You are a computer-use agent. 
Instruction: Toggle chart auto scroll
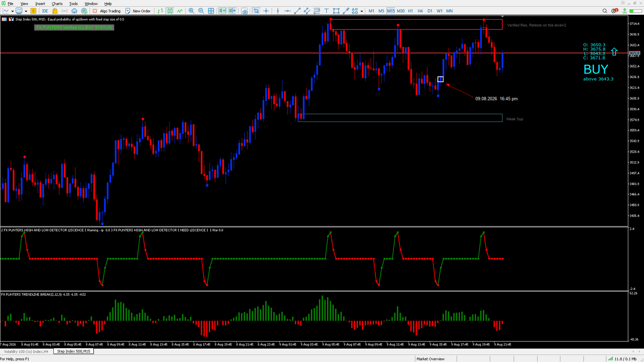(222, 11)
